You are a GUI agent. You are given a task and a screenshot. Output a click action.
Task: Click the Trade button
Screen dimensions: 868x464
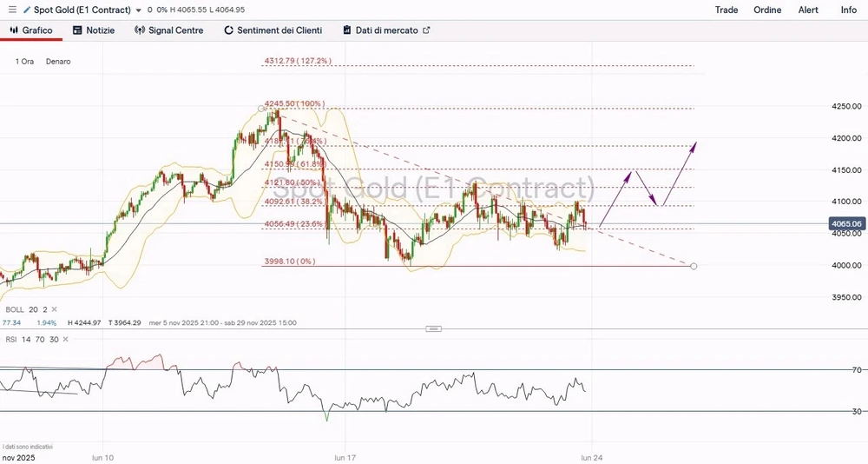pos(727,10)
